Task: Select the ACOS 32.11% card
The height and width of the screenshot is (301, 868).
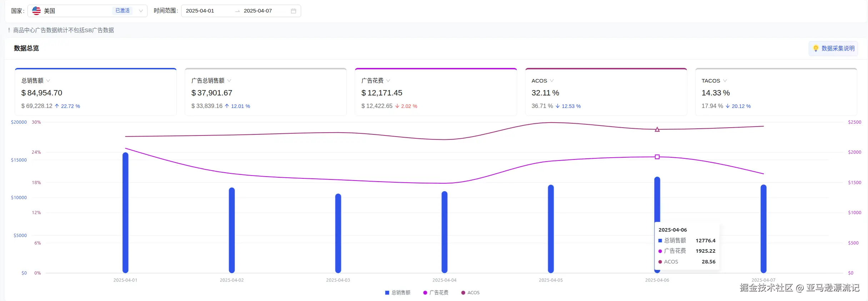Action: tap(606, 92)
